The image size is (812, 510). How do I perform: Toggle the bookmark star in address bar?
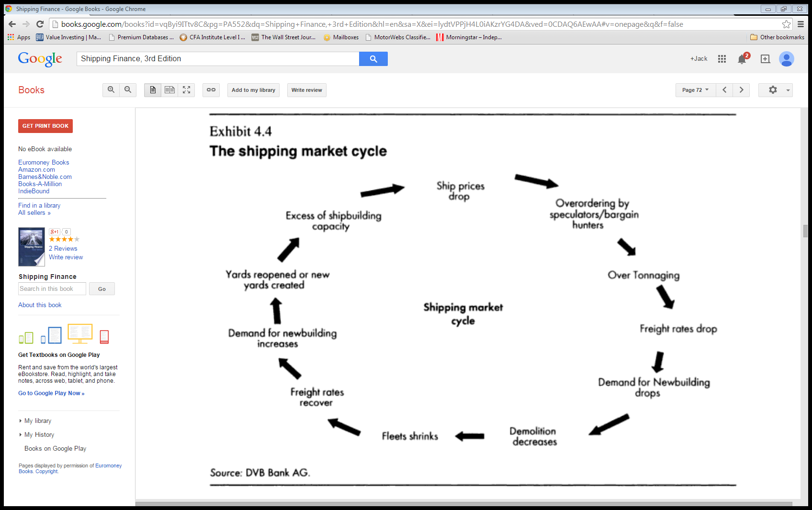786,24
